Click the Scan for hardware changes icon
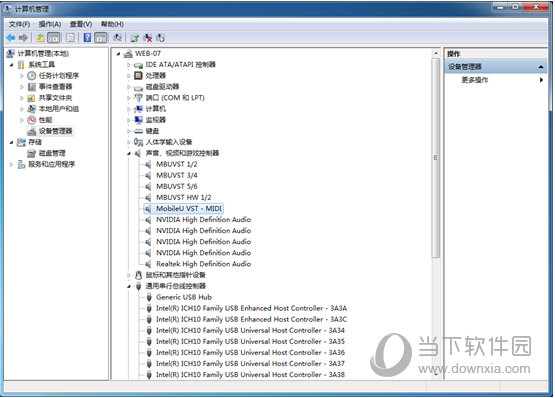 click(118, 38)
